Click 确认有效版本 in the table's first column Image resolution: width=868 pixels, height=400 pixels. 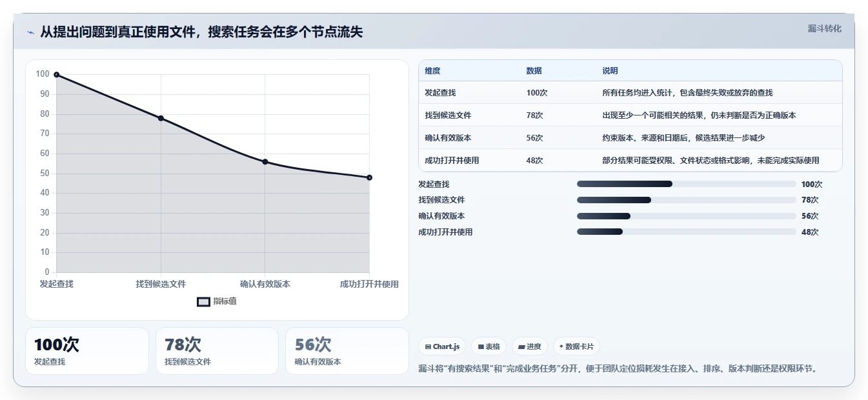(x=448, y=138)
